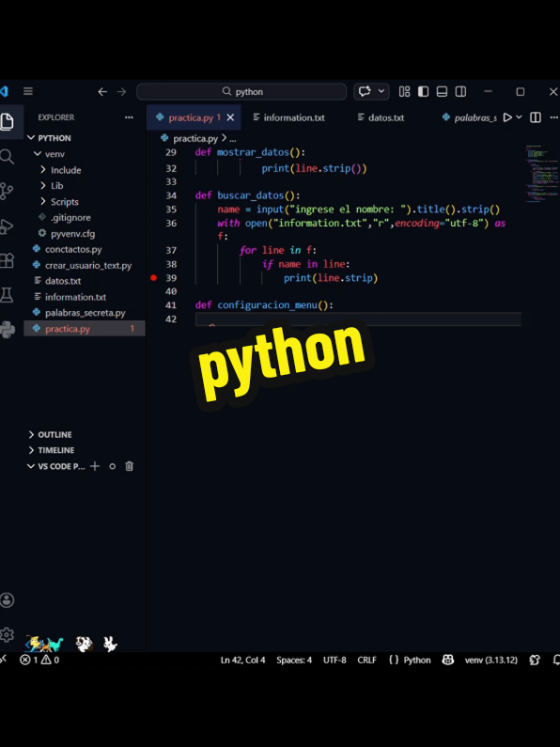Open the run options dropdown arrow
Screen dimensions: 560x747
click(x=519, y=117)
